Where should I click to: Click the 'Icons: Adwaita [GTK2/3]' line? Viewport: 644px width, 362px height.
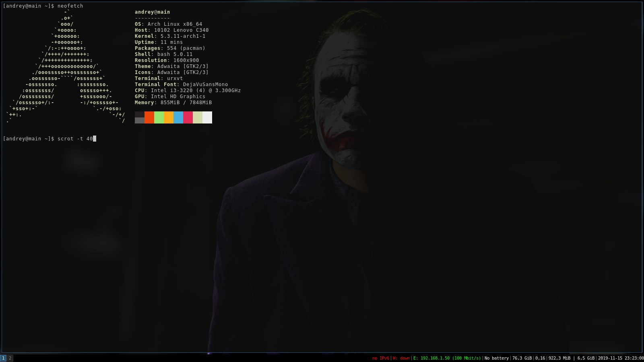(171, 72)
